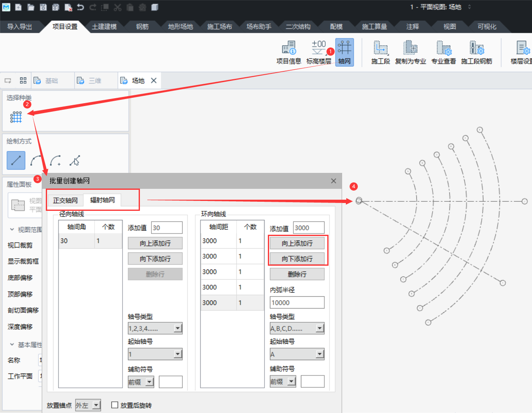Click the 复制为专业 copy tool
Image resolution: width=532 pixels, height=413 pixels.
[410, 52]
